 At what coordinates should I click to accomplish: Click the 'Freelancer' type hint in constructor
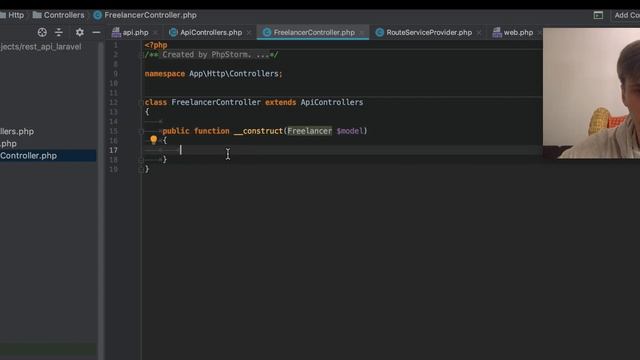(309, 131)
